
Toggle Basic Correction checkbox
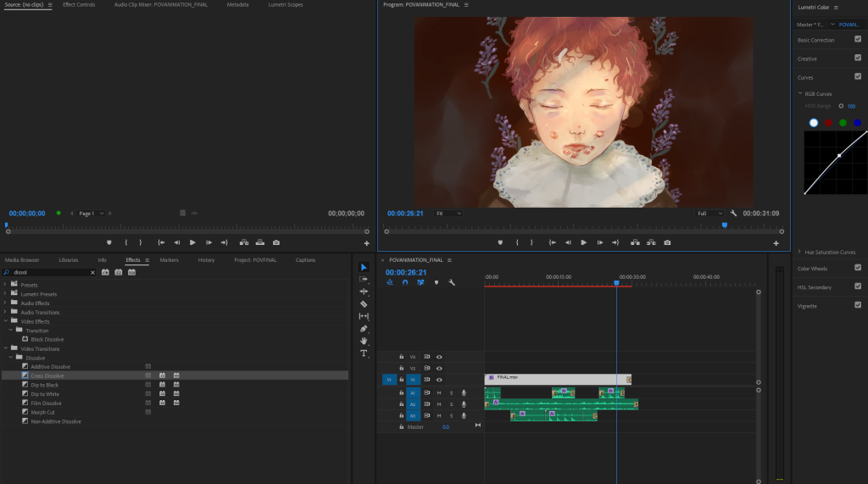(858, 39)
